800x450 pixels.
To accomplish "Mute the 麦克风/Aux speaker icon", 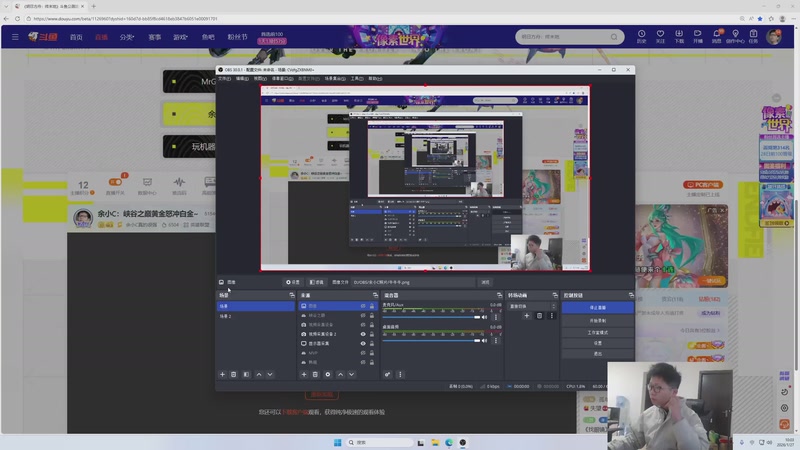I will (485, 317).
